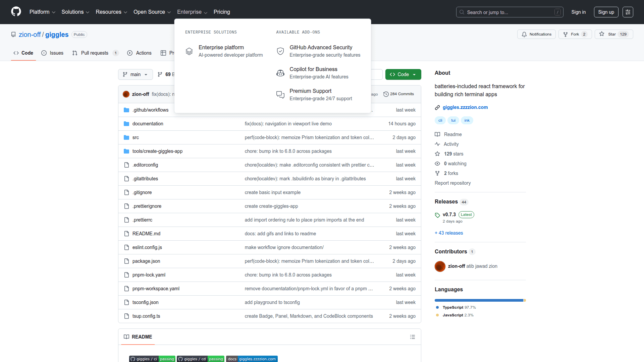Image resolution: width=644 pixels, height=362 pixels.
Task: Focus the Search or jump to field
Action: tap(509, 12)
